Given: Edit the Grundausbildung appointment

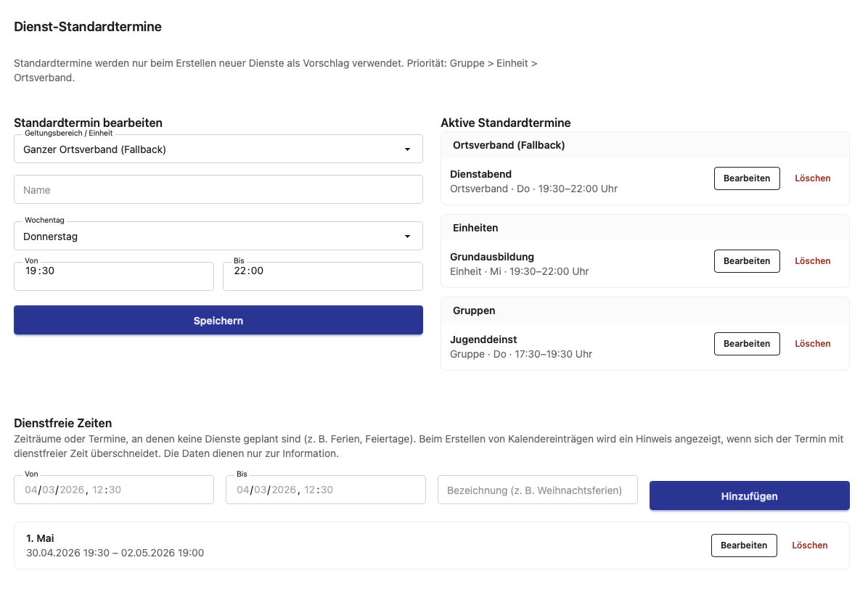Looking at the screenshot, I should (747, 261).
